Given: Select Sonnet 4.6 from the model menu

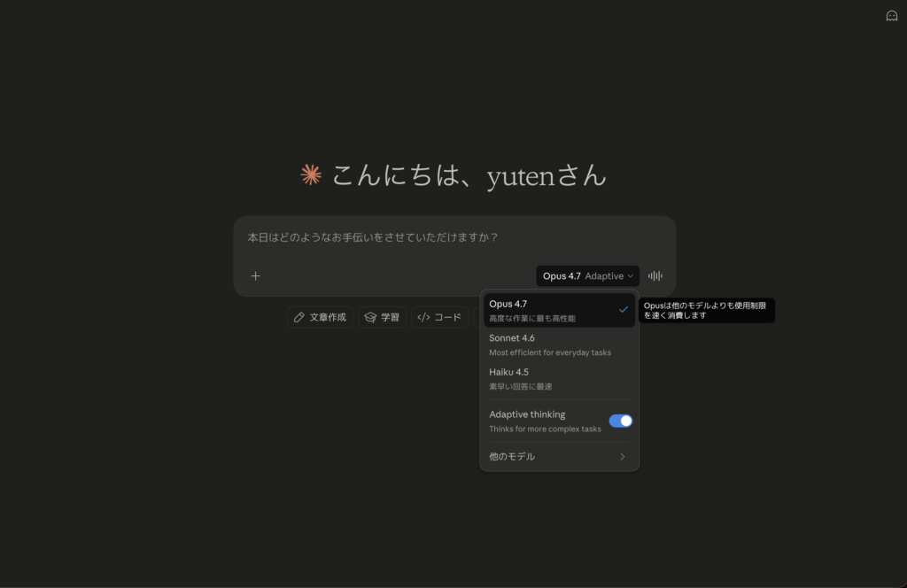Looking at the screenshot, I should (559, 344).
